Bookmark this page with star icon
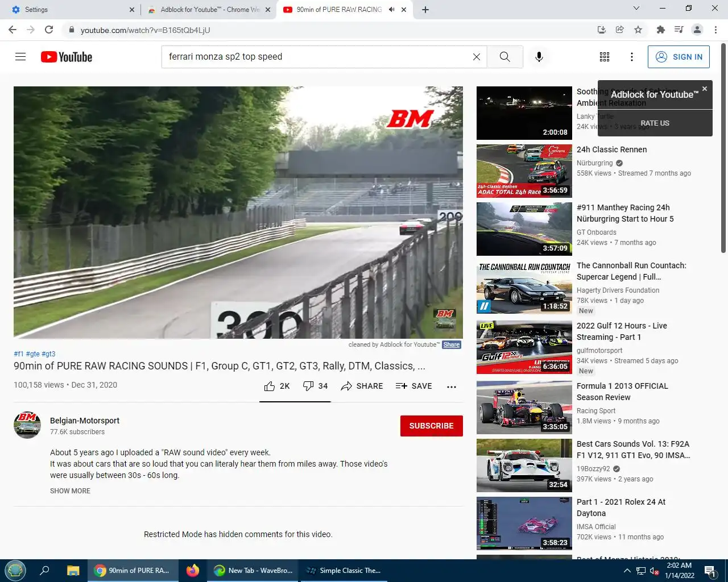The width and height of the screenshot is (728, 582). pos(638,30)
